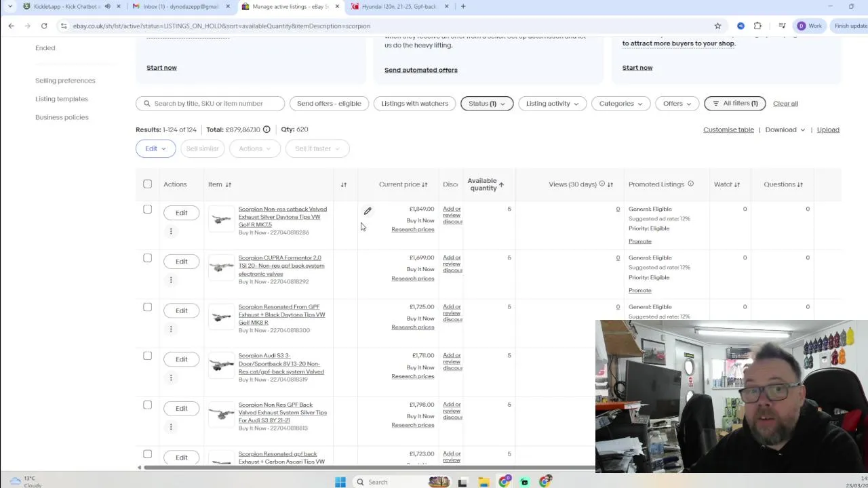Viewport: 868px width, 488px height.
Task: Select all listings header checkbox
Action: point(147,184)
